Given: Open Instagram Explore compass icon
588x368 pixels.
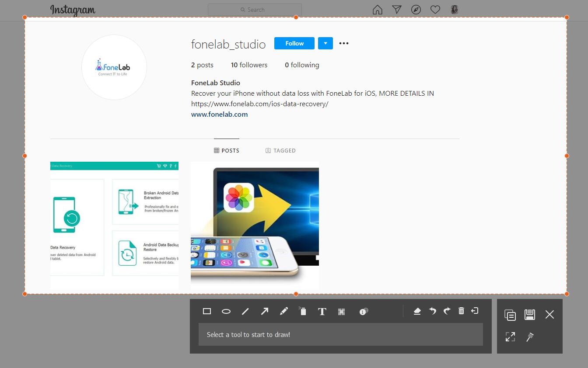Looking at the screenshot, I should (416, 10).
